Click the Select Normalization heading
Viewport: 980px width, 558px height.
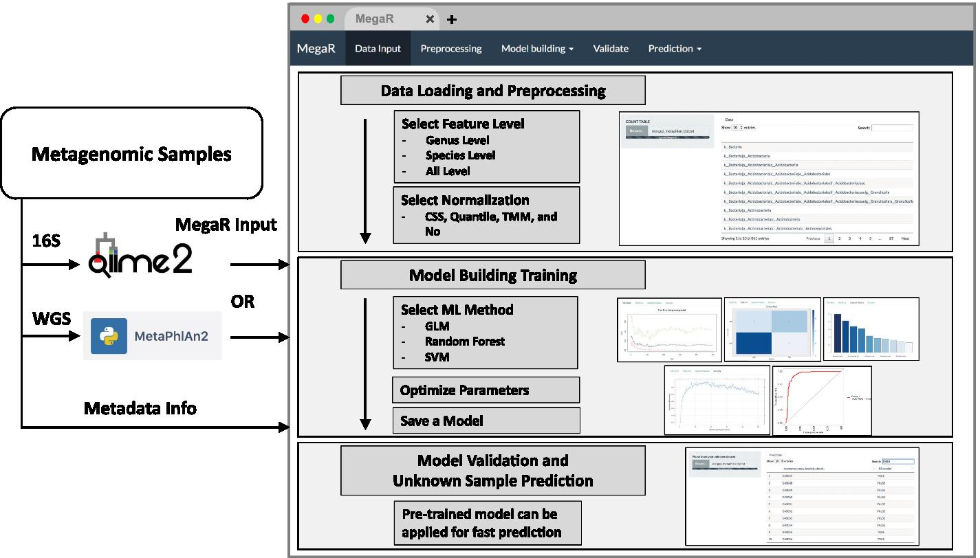point(465,200)
